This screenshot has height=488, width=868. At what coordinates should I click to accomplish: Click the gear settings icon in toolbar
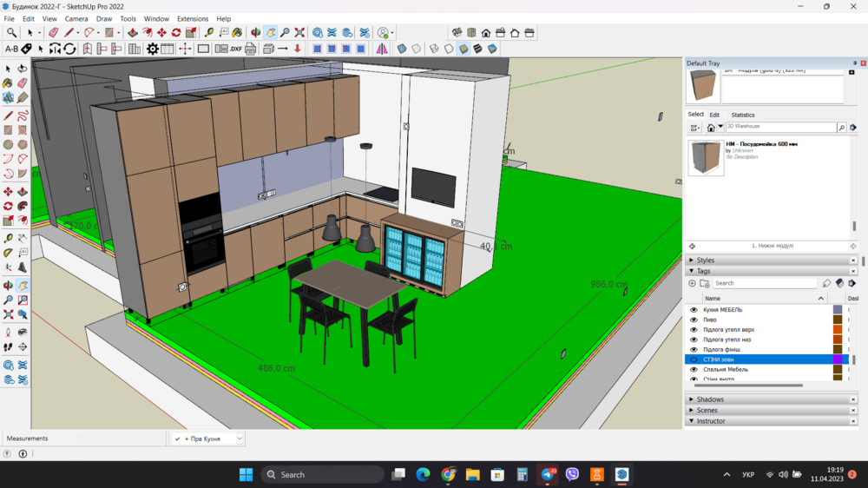[152, 49]
